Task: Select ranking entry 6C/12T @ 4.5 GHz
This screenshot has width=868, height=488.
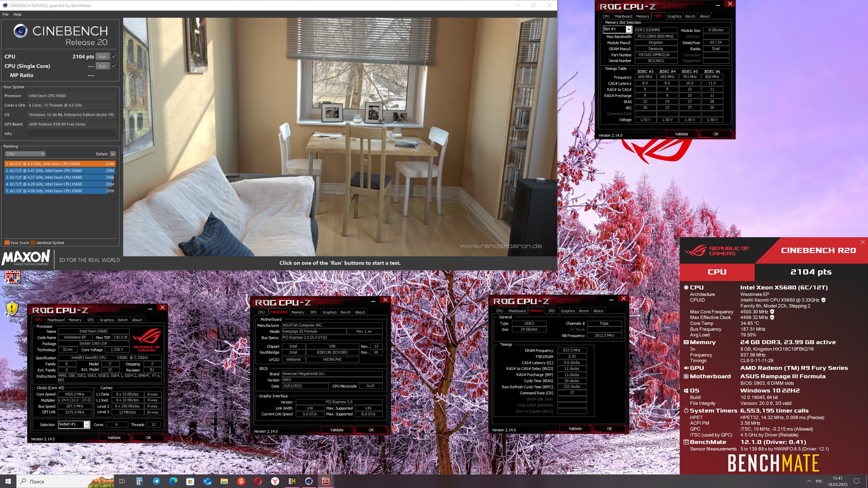Action: pos(60,164)
